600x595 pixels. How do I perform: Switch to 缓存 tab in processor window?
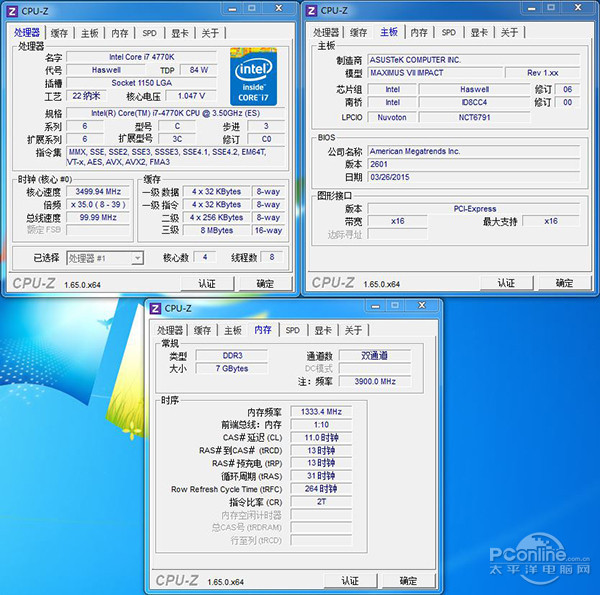(59, 33)
